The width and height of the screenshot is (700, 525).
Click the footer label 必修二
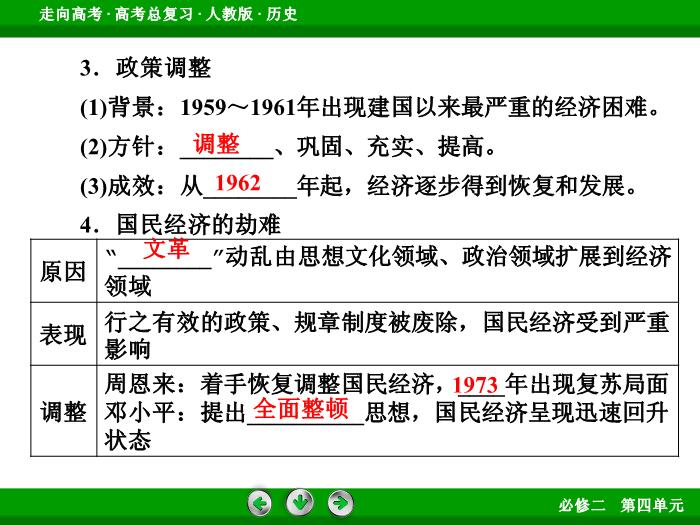tap(582, 505)
